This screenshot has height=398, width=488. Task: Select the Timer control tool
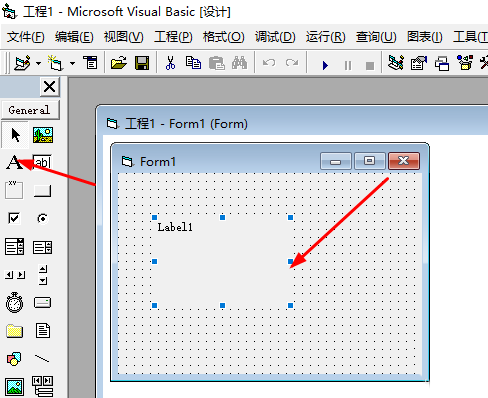(x=15, y=302)
